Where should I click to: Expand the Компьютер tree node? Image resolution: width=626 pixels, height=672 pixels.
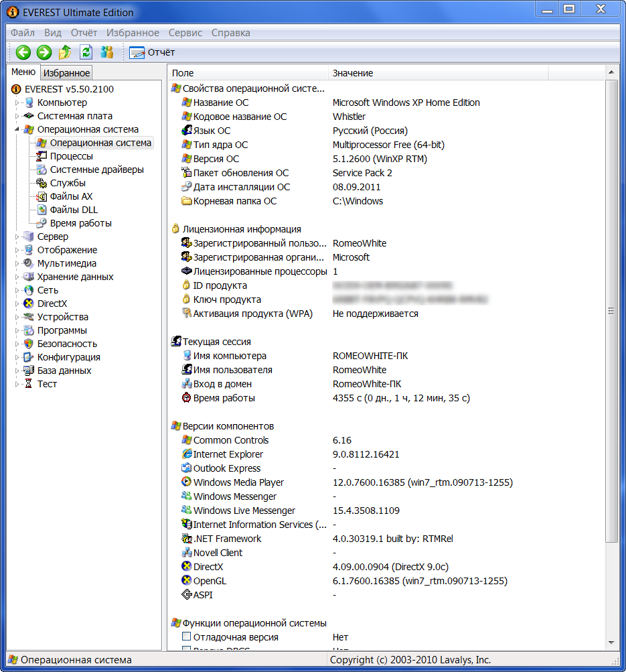point(17,103)
